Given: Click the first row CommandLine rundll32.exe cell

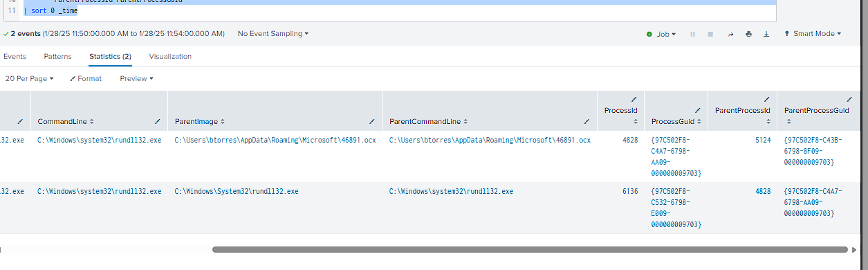Looking at the screenshot, I should coord(100,140).
